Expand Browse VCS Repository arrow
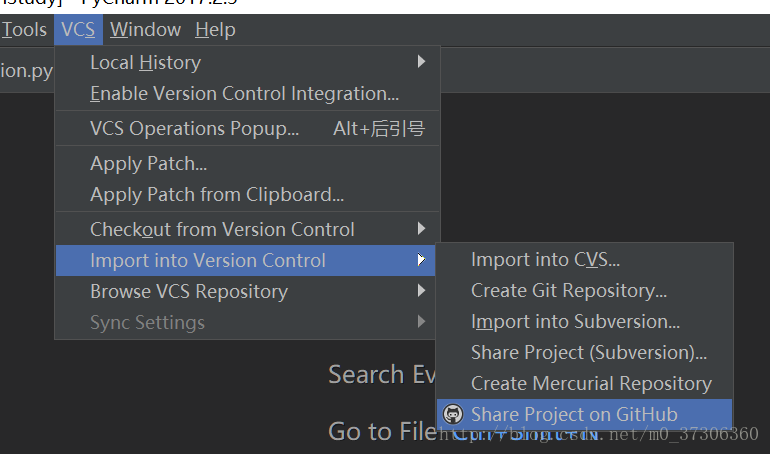The height and width of the screenshot is (454, 770). [421, 291]
